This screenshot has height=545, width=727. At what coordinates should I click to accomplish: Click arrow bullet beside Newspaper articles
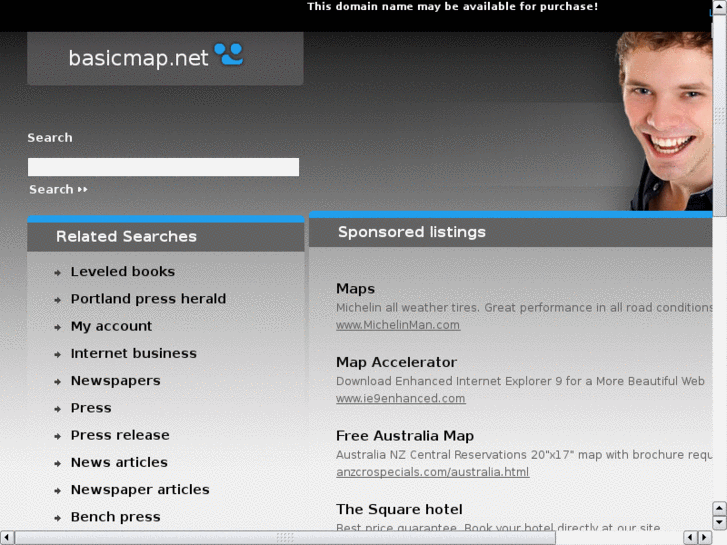pyautogui.click(x=57, y=491)
